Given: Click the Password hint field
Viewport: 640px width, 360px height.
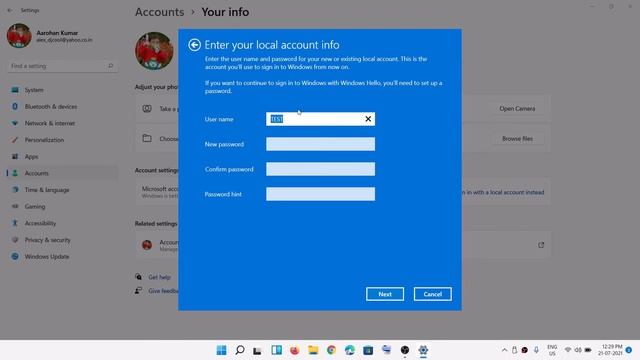Looking at the screenshot, I should point(320,194).
